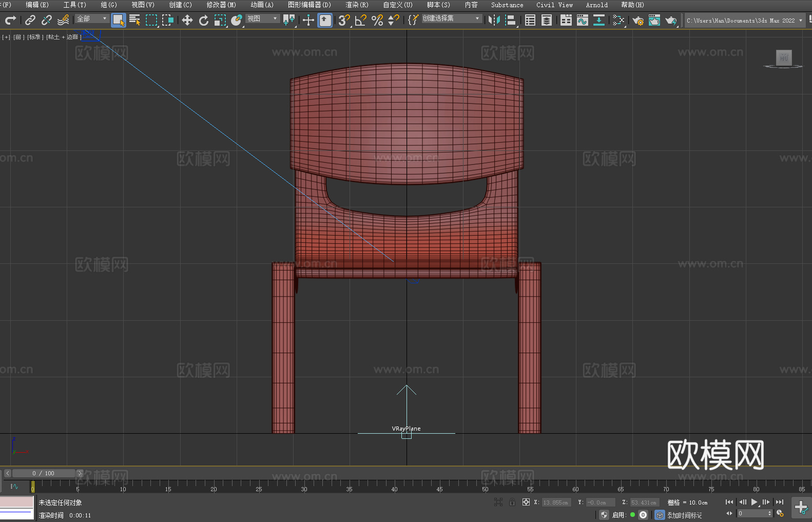Open the 全部 selection filter dropdown

click(92, 18)
